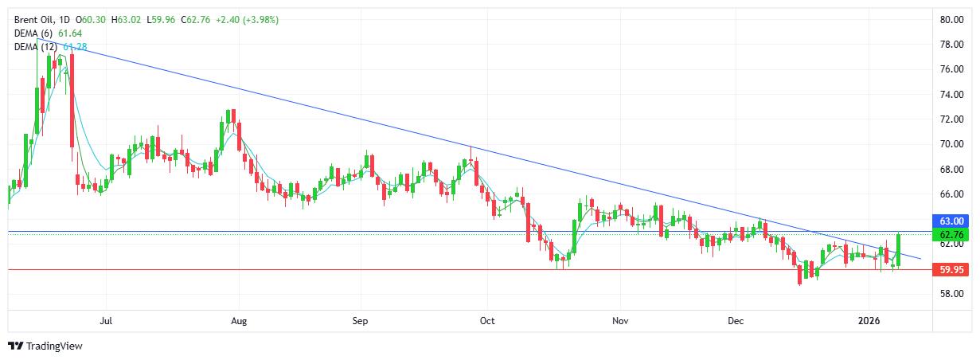Click the blue 63.00 price label
Screen dimensions: 980x360
coord(953,221)
